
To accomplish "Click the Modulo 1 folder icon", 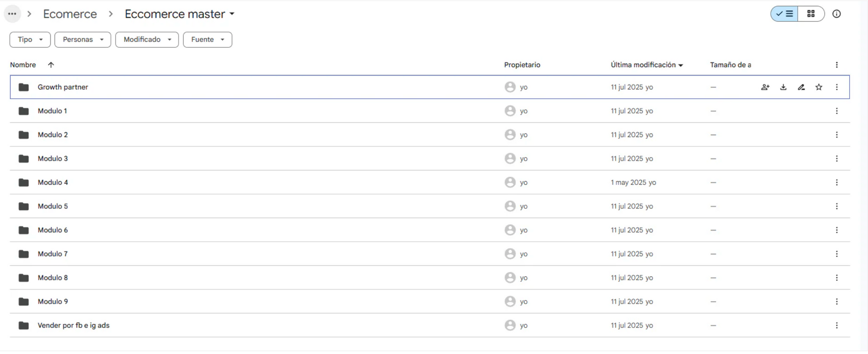I will click(x=24, y=111).
